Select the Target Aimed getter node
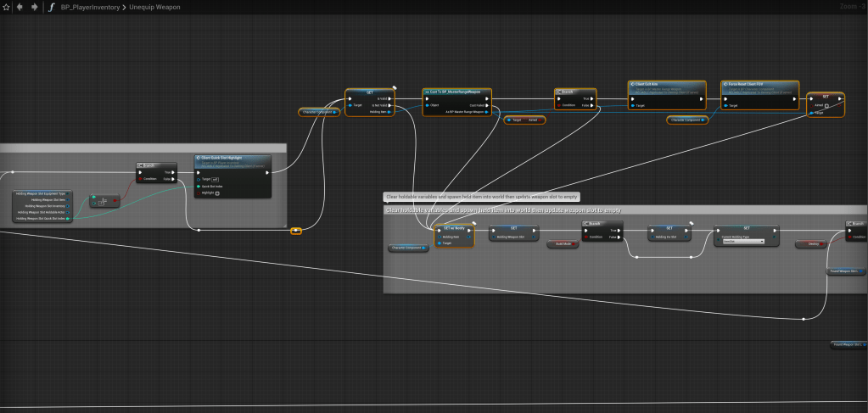This screenshot has width=868, height=413. pos(525,120)
